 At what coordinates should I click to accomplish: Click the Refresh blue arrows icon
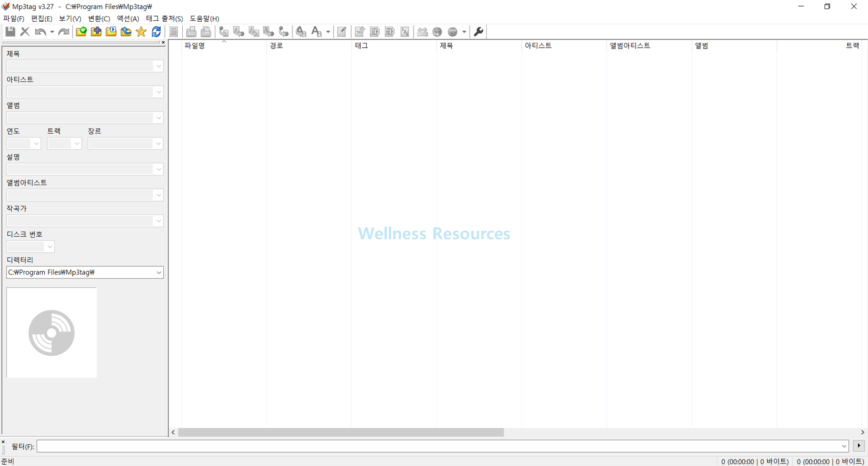click(x=156, y=32)
